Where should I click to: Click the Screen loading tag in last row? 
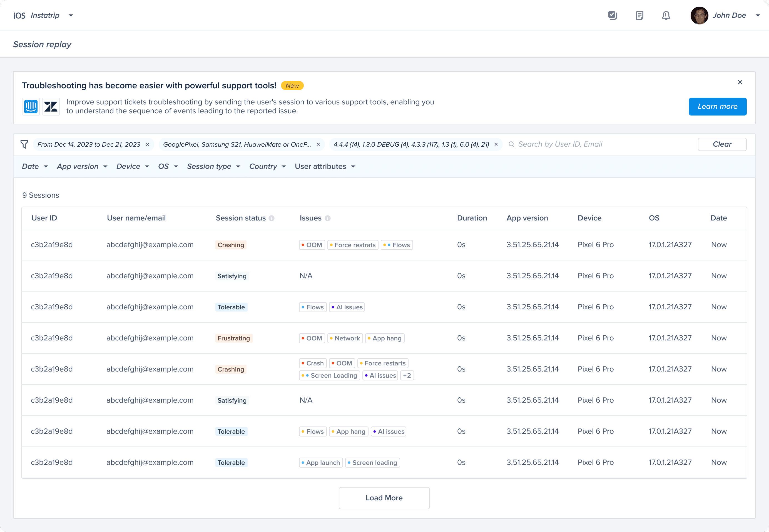coord(372,463)
